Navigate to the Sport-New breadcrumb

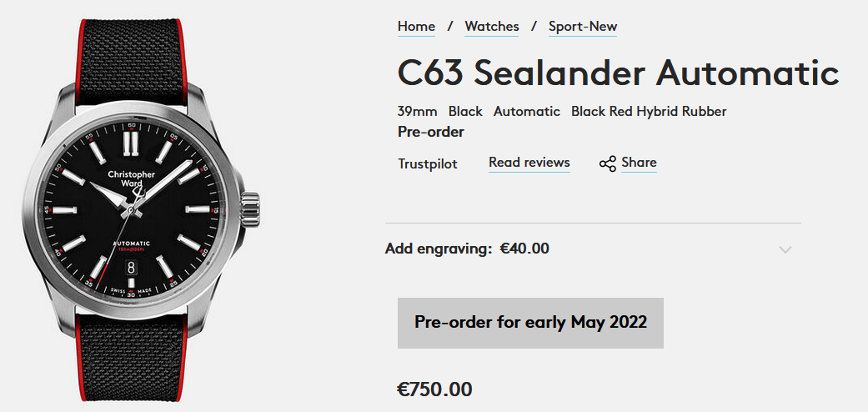(583, 27)
